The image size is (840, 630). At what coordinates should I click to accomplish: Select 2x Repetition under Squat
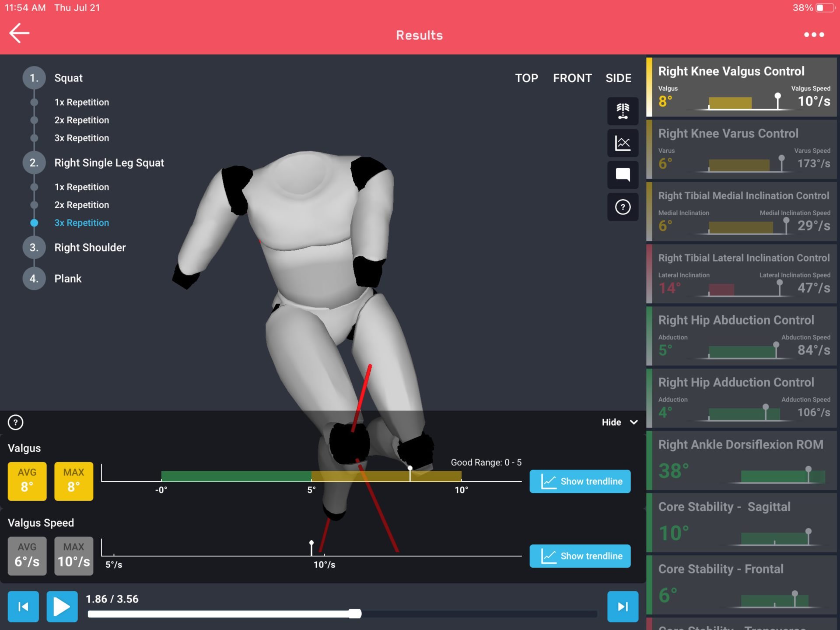[x=82, y=120]
